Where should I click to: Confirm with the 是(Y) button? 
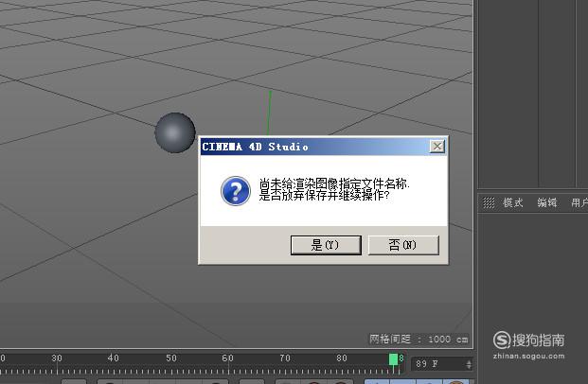326,245
